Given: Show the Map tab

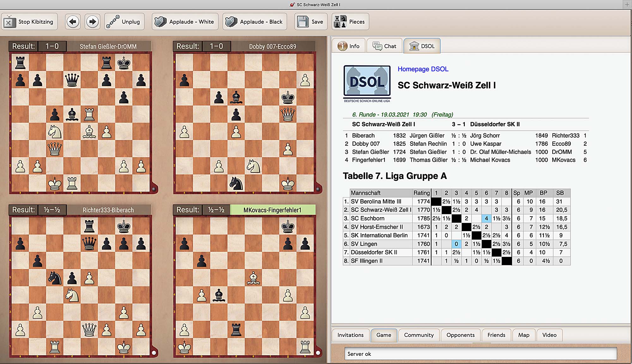Looking at the screenshot, I should pyautogui.click(x=524, y=335).
